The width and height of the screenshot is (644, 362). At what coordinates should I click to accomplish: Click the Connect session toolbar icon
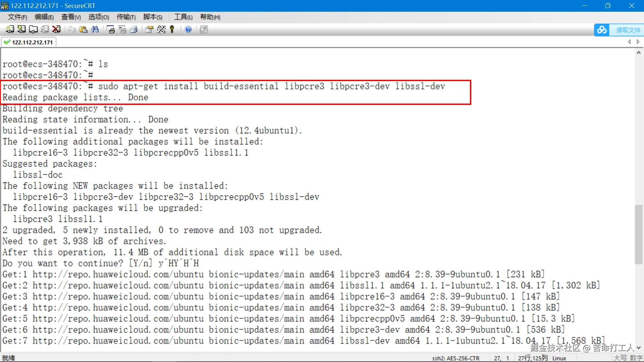click(10, 29)
